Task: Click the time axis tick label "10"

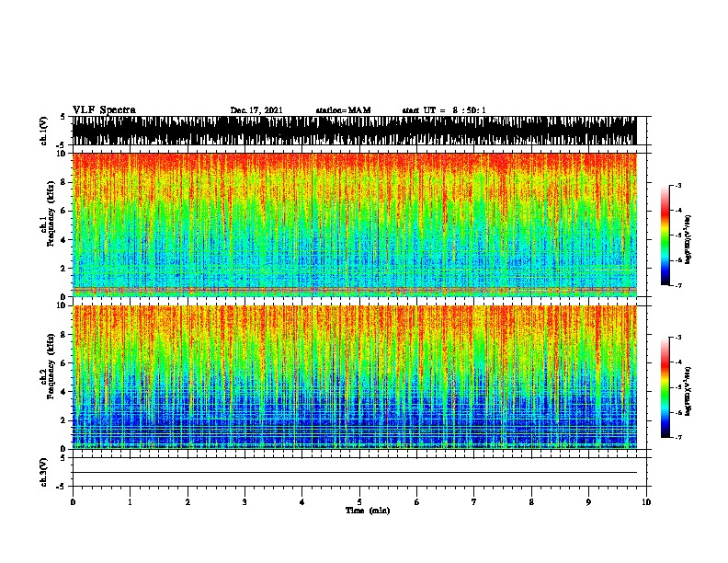Action: tap(646, 502)
